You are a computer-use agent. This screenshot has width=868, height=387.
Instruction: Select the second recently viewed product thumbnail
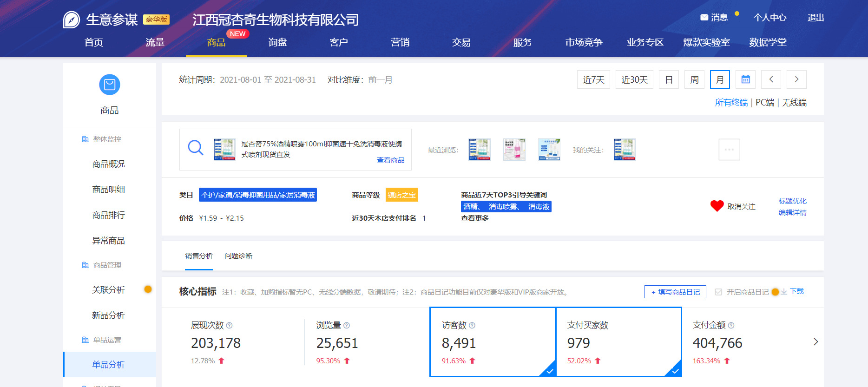click(x=514, y=150)
